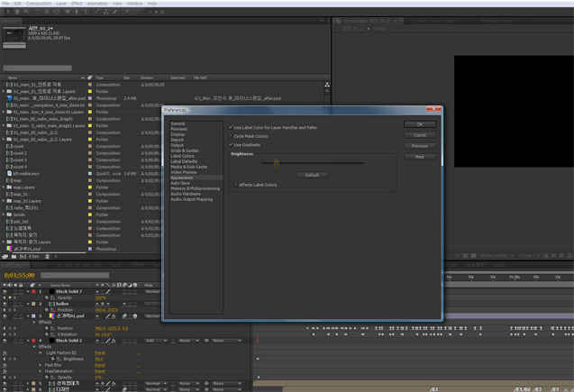
Task: Expand Fast Blur effect twirl
Action: 41,365
